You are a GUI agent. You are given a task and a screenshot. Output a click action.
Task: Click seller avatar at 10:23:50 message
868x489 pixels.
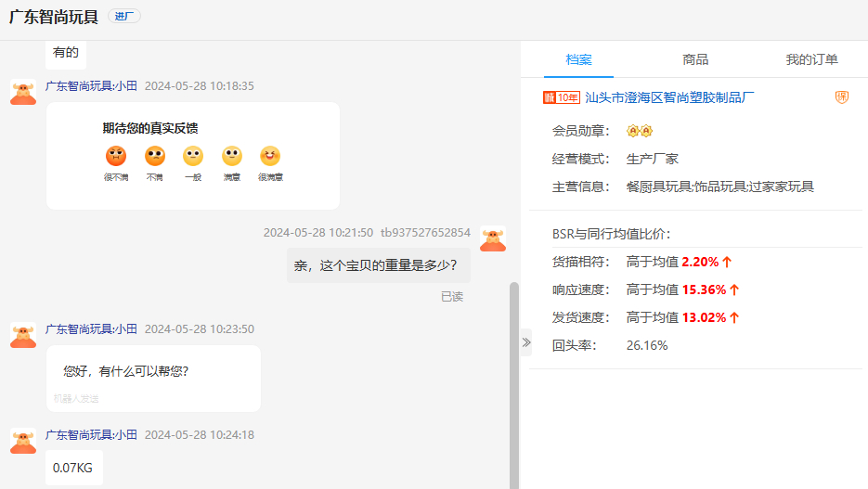[x=23, y=335]
